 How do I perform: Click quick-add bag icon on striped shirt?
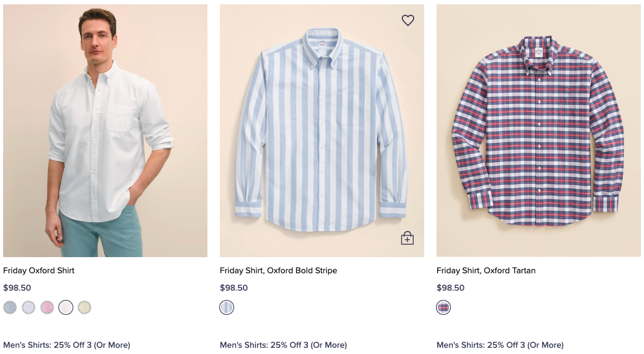point(407,238)
